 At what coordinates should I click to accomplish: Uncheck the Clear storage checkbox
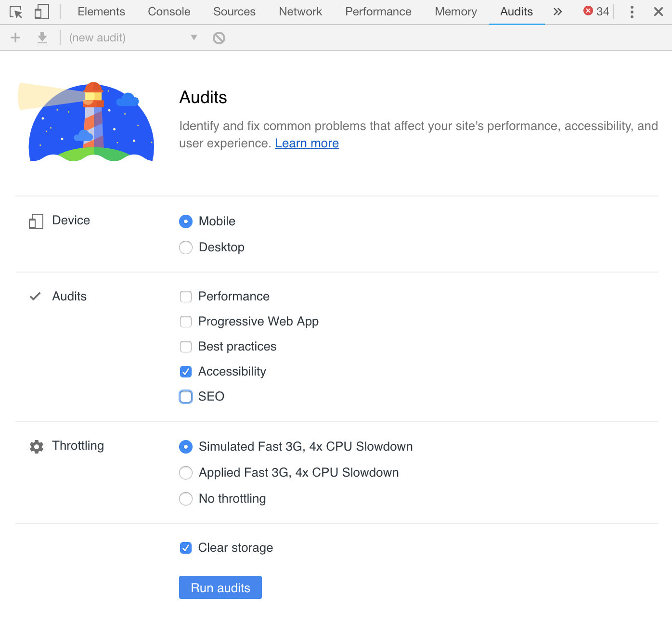pyautogui.click(x=186, y=548)
